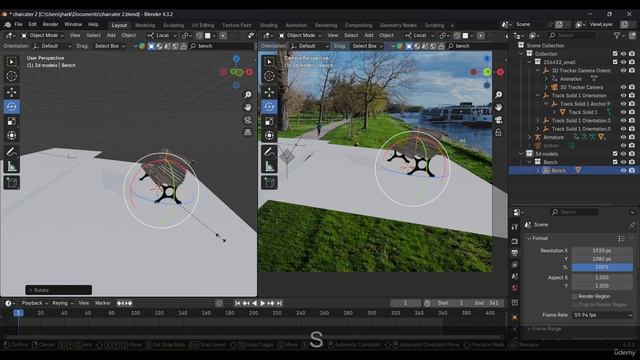Switch to the Modeling workspace tab
640x360 pixels.
(x=145, y=25)
